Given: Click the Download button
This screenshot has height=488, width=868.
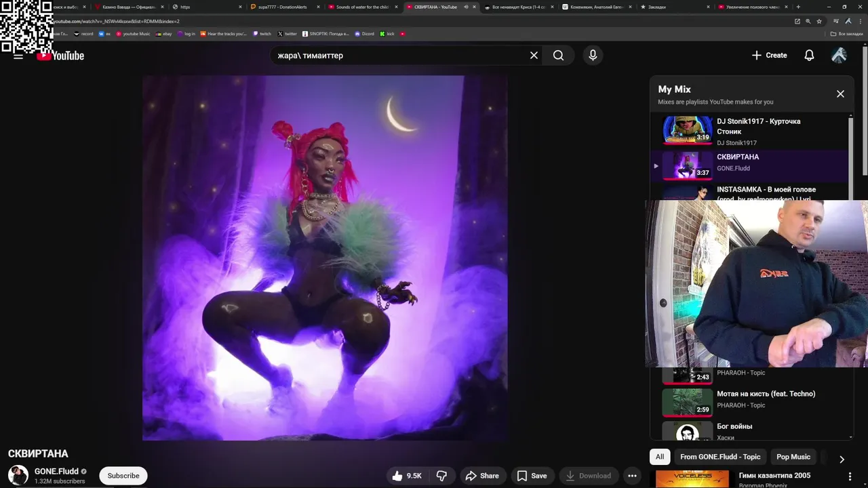Looking at the screenshot, I should pos(589,476).
